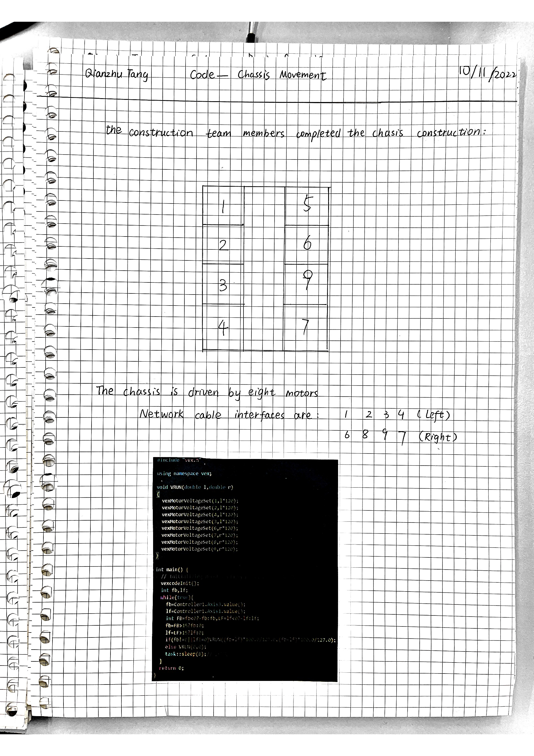Select box 6 in the motor diagram
This screenshot has height=756, width=534.
pyautogui.click(x=307, y=244)
